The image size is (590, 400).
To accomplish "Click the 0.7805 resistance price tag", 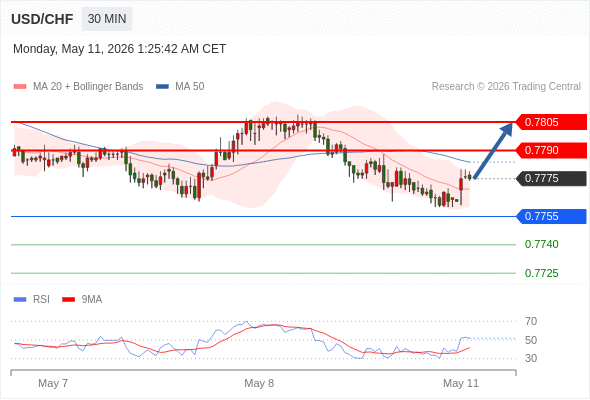I will click(x=551, y=122).
